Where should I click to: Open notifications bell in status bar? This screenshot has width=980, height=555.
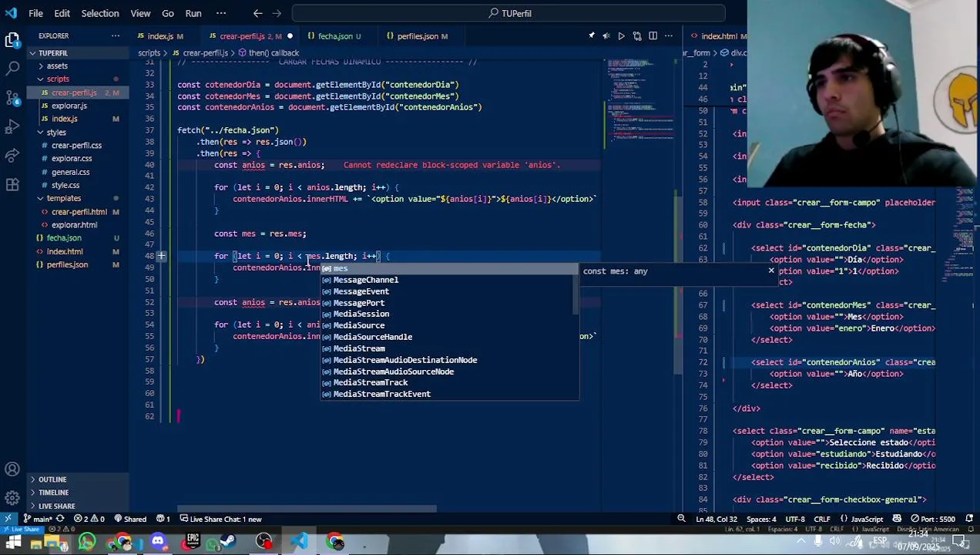click(x=969, y=519)
